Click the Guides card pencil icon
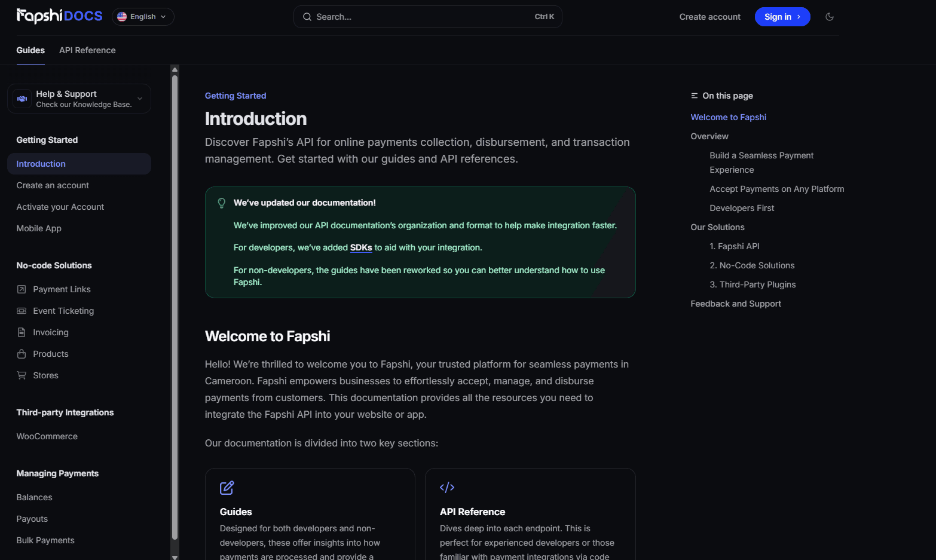 [x=227, y=488]
